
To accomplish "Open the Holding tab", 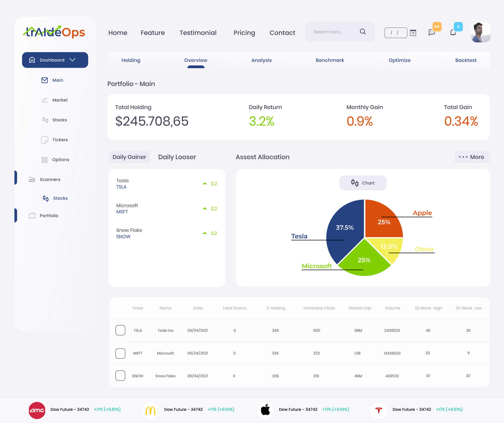I will 131,60.
